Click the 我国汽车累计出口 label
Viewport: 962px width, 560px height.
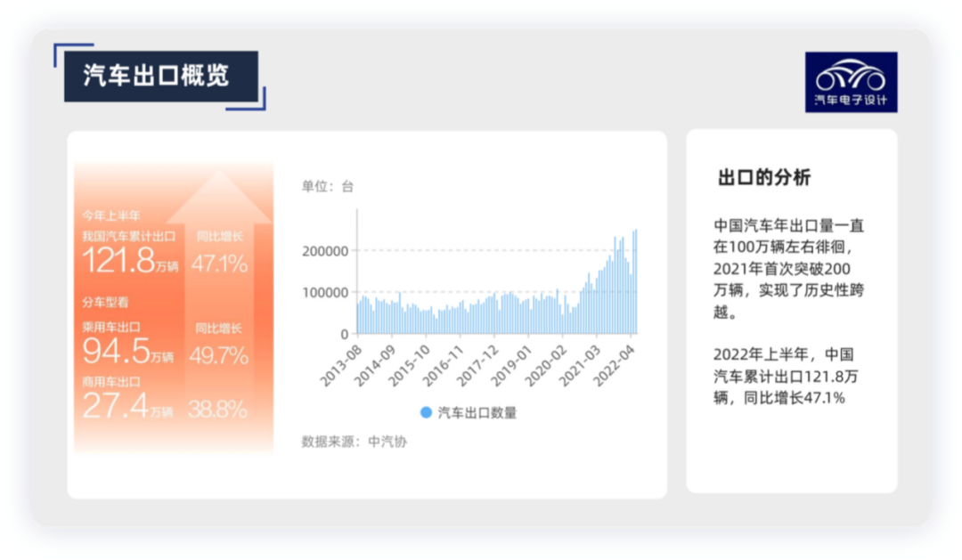pyautogui.click(x=129, y=236)
